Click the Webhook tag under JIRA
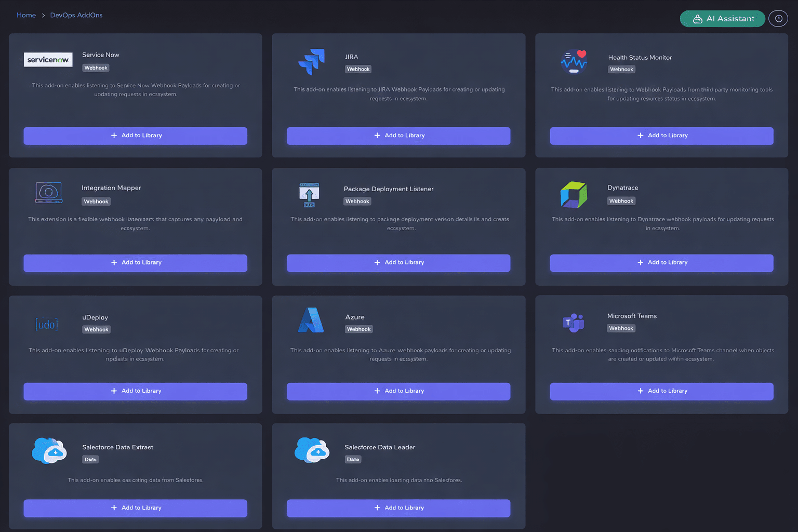Screen dimensions: 798x532 (358, 69)
